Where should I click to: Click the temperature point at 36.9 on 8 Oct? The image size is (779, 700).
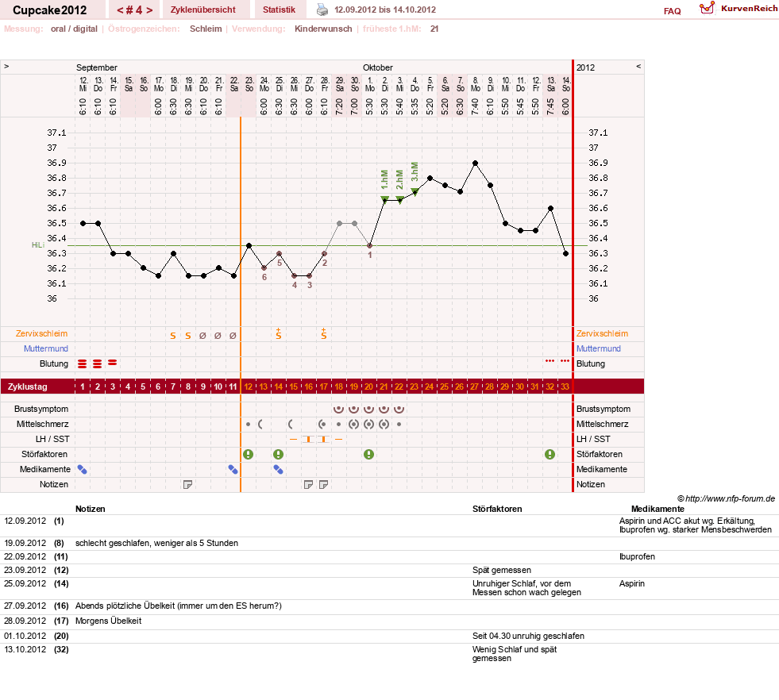(476, 163)
